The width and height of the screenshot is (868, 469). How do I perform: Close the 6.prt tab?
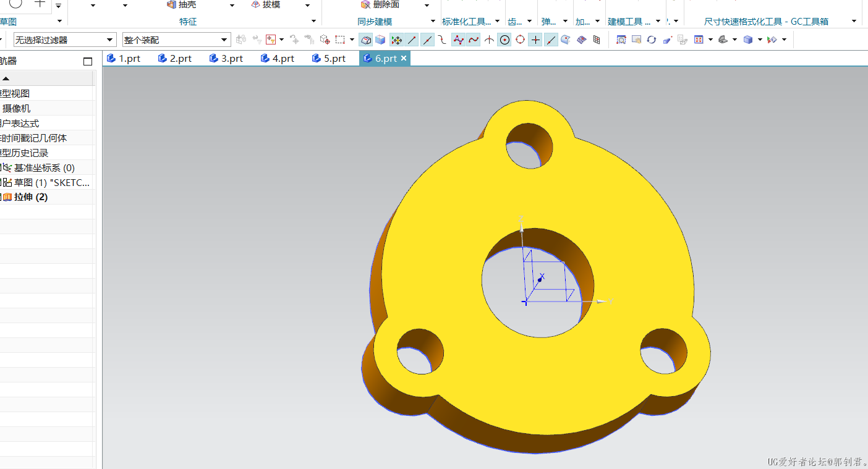(x=404, y=58)
